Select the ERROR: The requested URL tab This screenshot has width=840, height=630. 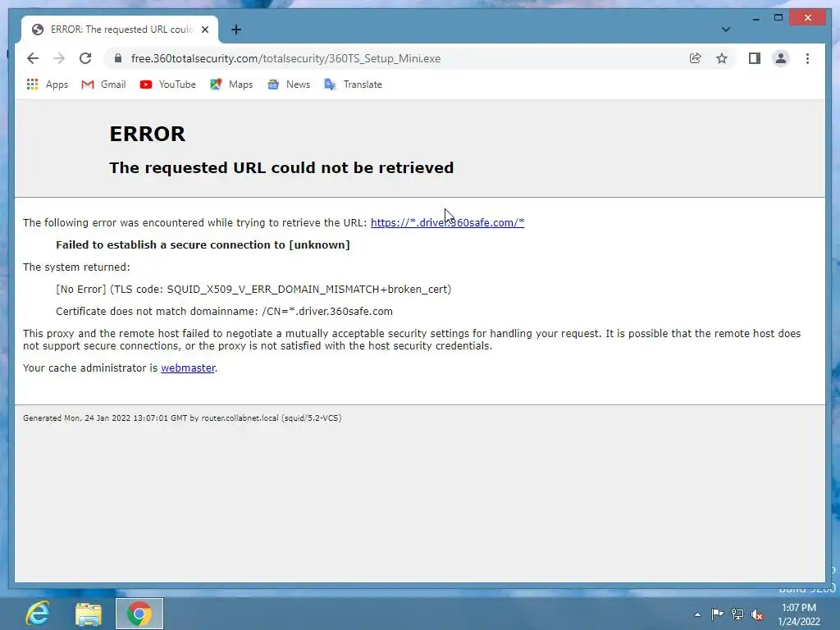pyautogui.click(x=120, y=30)
